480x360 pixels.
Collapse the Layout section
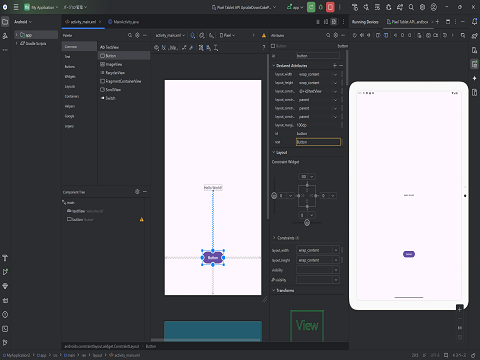274,152
